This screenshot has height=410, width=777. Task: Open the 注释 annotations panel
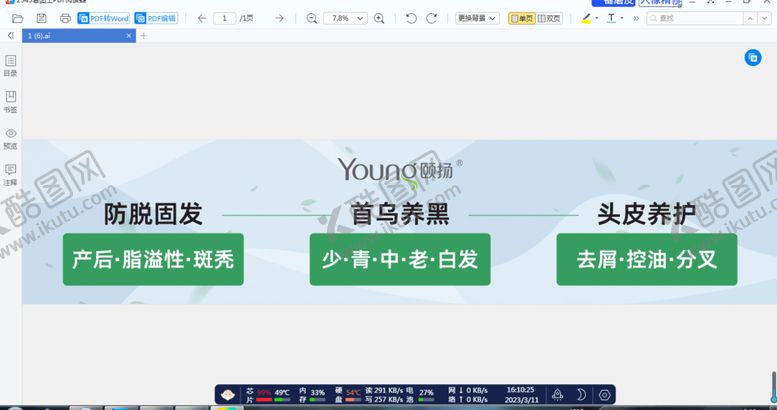(11, 175)
